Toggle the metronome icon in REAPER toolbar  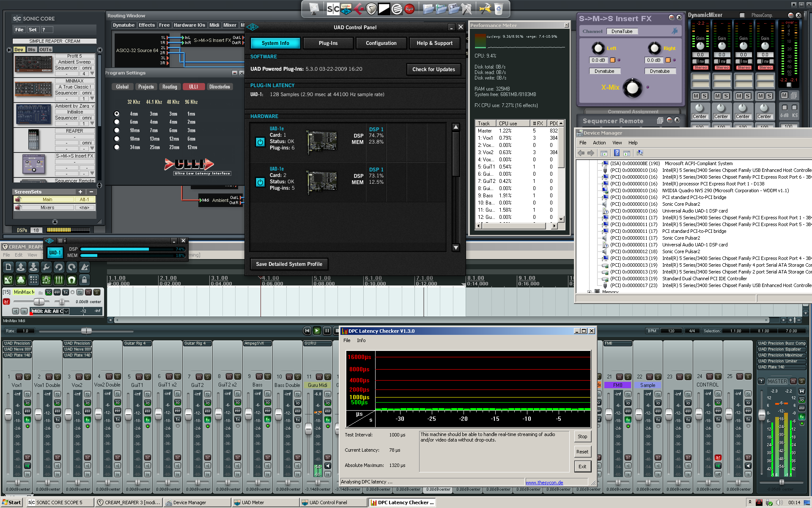[84, 267]
